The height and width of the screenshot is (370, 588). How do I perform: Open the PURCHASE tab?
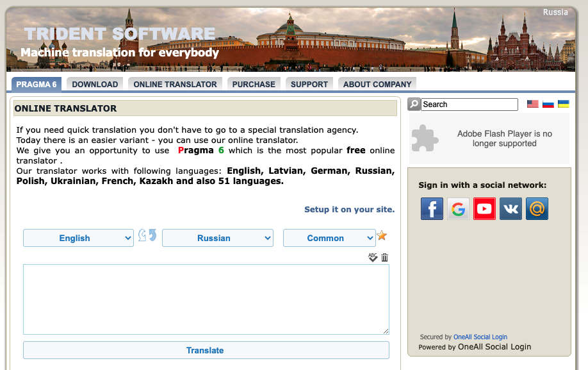click(254, 85)
